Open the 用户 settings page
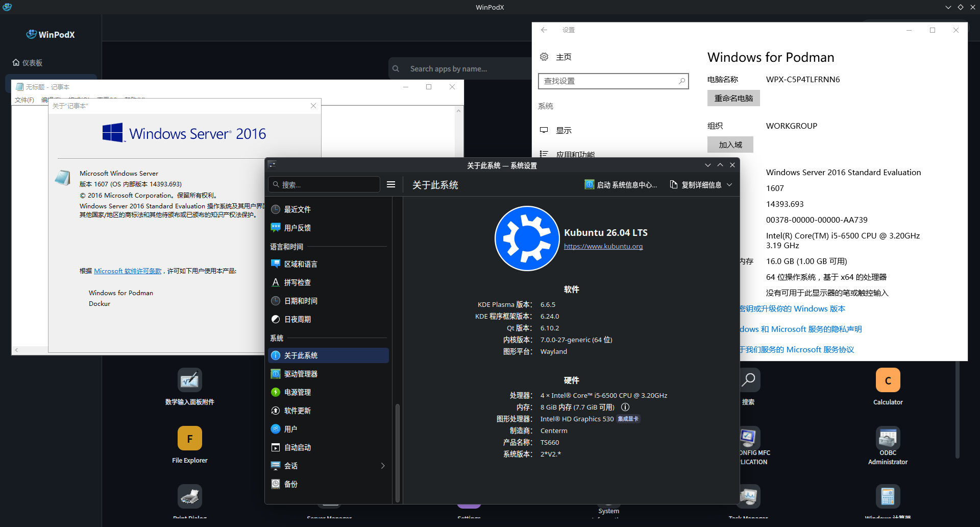The image size is (980, 527). (328, 429)
